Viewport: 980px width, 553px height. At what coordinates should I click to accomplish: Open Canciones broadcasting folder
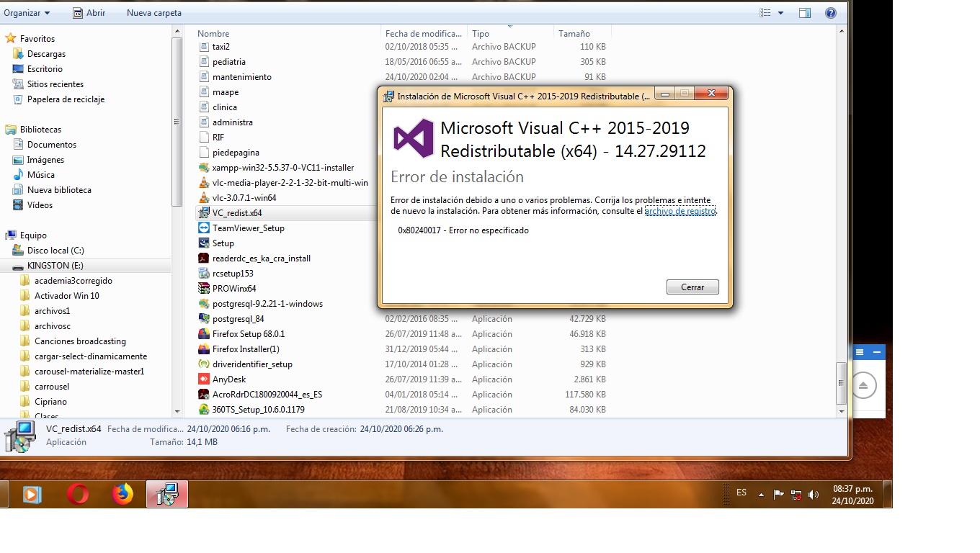coord(80,341)
